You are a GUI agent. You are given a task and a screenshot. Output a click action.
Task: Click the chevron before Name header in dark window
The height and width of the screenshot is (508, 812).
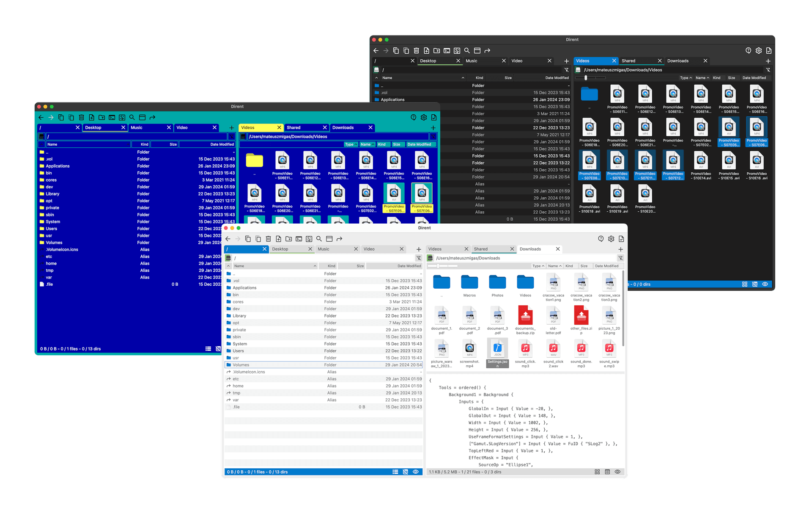(376, 78)
